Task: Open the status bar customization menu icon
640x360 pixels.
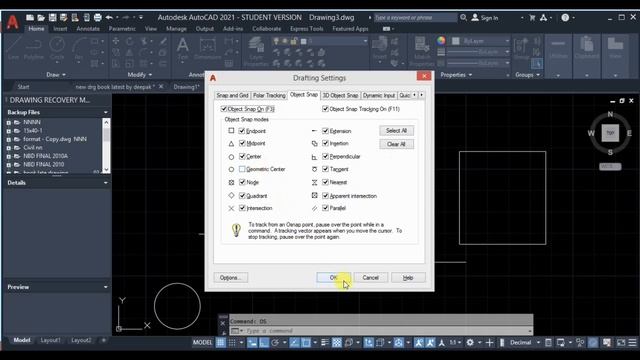Action: tap(632, 342)
